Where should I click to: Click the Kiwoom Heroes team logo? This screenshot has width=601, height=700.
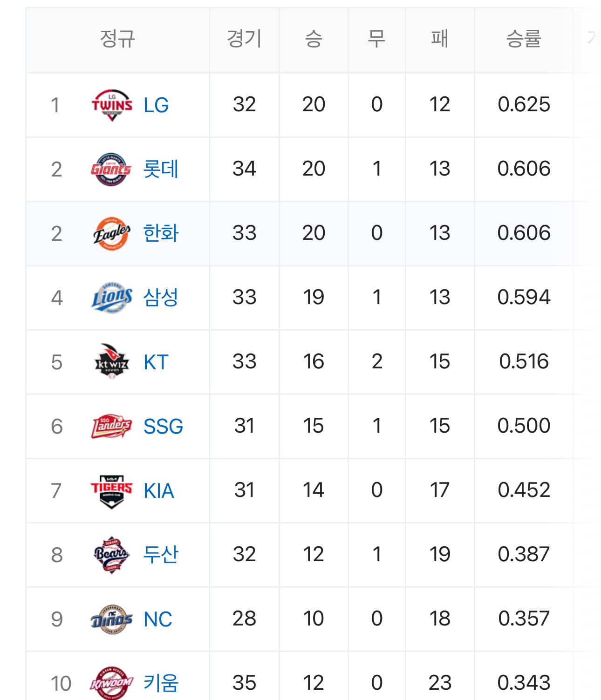pos(111,683)
